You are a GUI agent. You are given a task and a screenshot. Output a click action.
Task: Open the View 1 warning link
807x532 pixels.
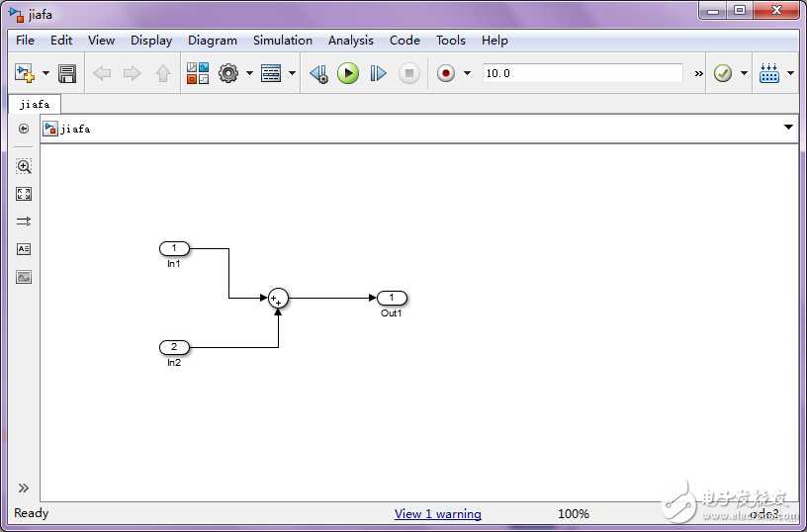click(x=438, y=513)
